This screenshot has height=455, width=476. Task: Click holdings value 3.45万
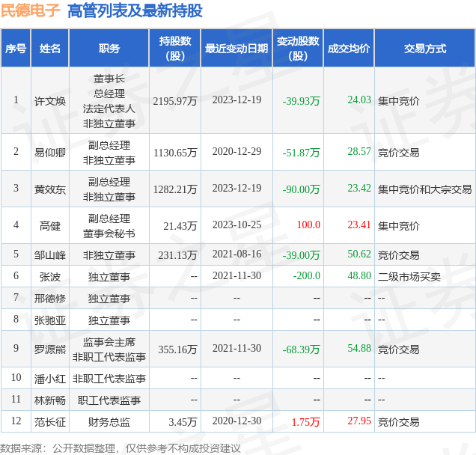[x=183, y=422]
